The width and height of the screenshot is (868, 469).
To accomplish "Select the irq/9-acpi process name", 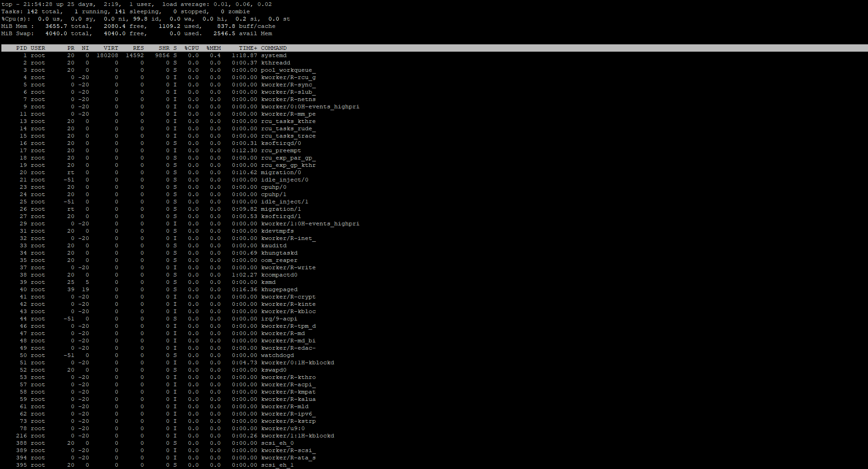I will click(279, 319).
